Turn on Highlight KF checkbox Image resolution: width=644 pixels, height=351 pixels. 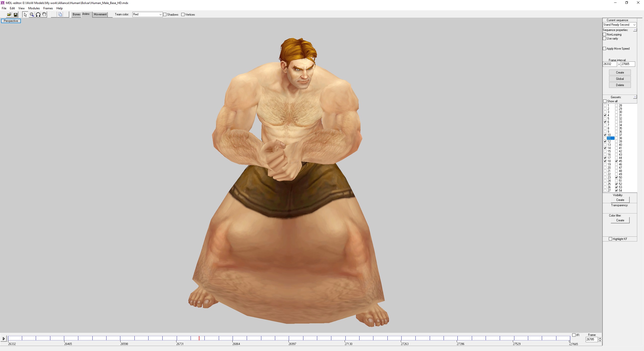[610, 239]
